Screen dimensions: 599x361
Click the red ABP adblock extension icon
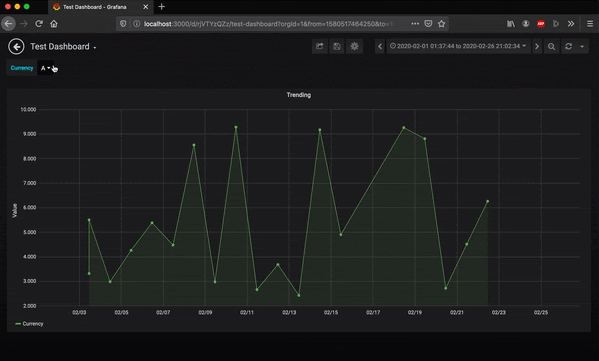541,24
